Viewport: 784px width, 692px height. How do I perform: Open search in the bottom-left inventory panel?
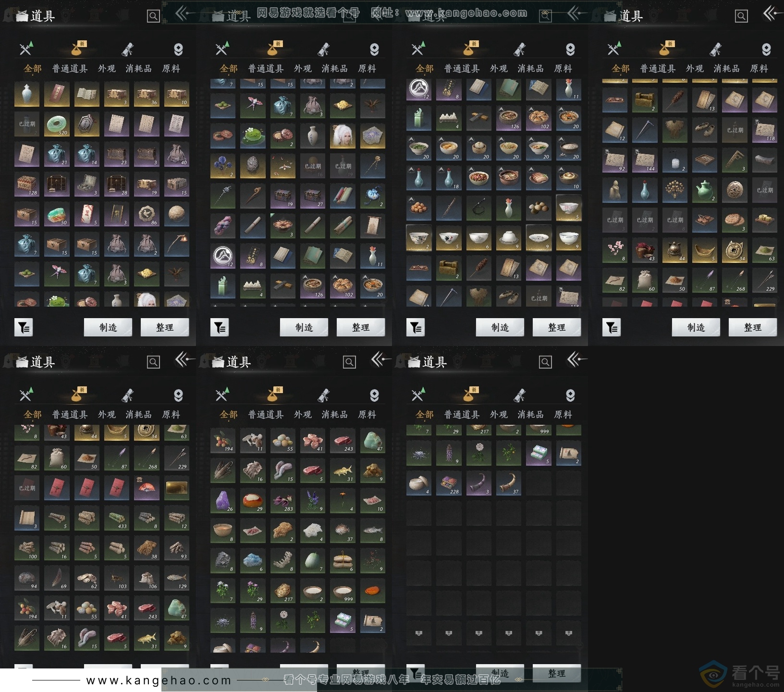pos(153,362)
